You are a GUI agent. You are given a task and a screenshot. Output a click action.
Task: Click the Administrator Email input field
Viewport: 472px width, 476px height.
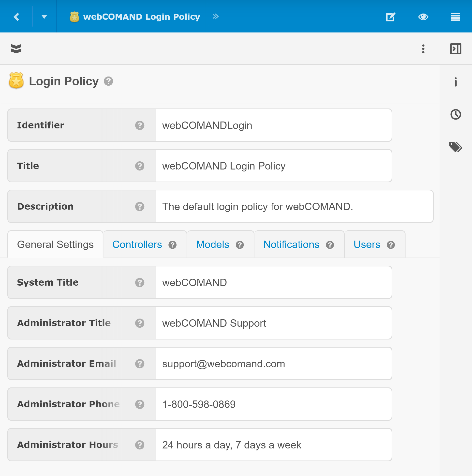coord(274,364)
